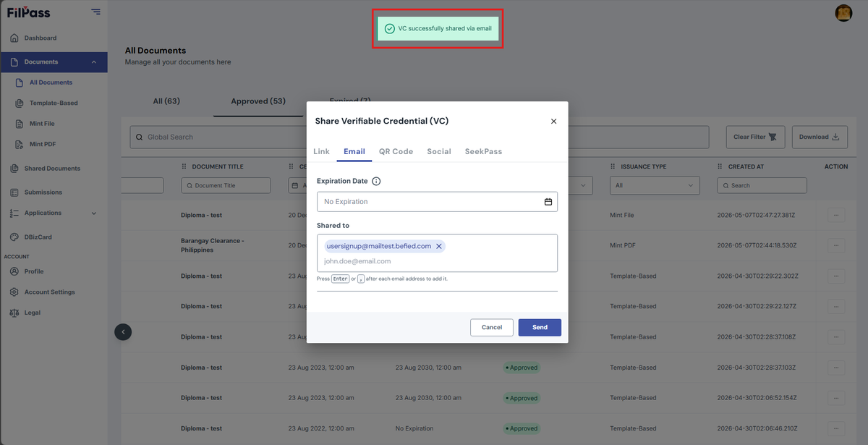Click the sidebar collapse arrow button

click(x=123, y=332)
